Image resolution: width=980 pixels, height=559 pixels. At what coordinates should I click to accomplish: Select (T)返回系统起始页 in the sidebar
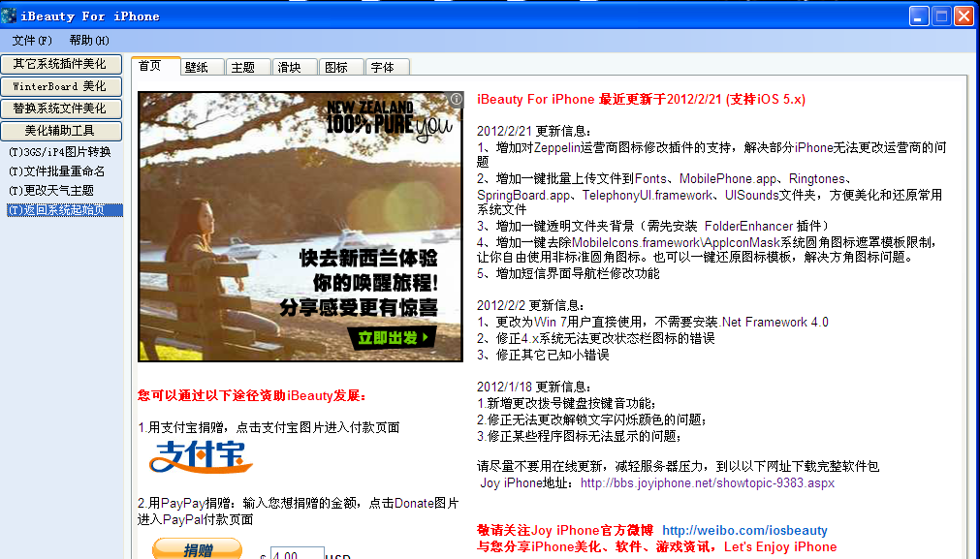click(x=64, y=210)
